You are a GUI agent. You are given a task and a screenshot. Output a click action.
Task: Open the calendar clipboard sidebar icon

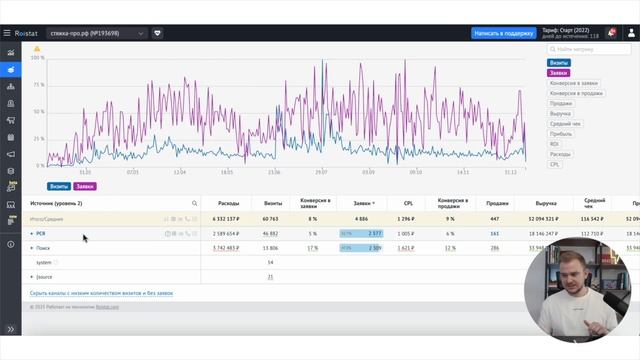click(x=11, y=138)
